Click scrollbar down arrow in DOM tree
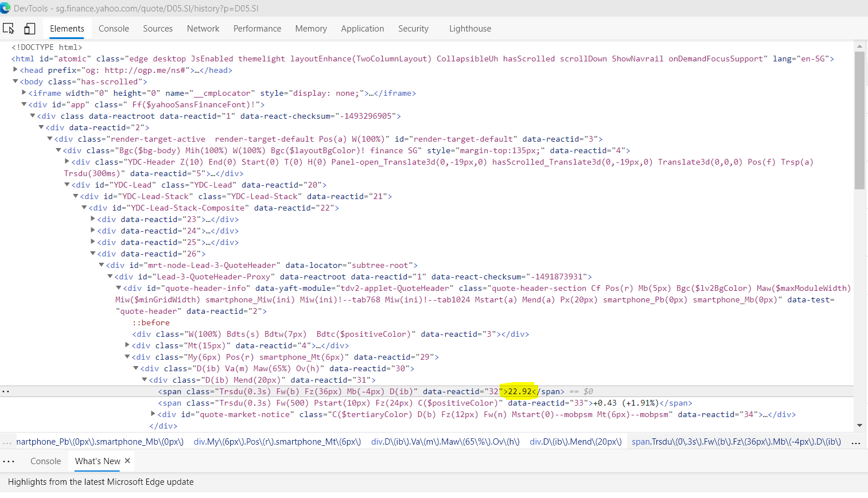This screenshot has width=868, height=498. click(859, 425)
